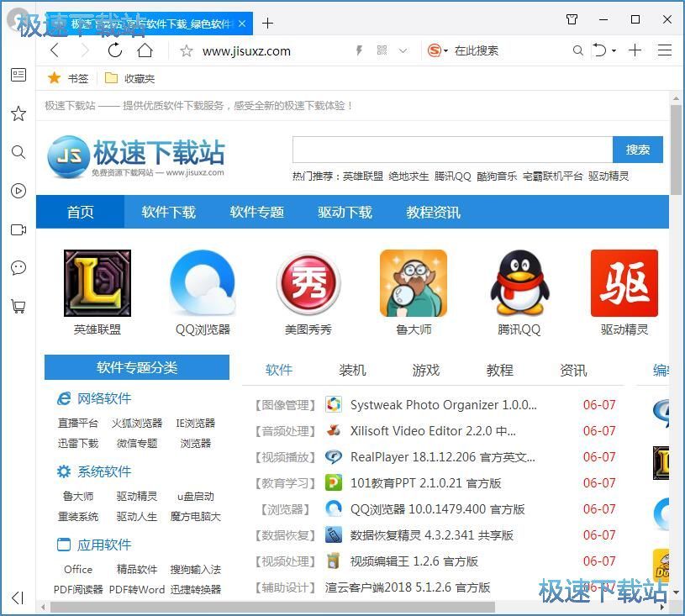Image resolution: width=685 pixels, height=616 pixels.
Task: Select the 资讯 list tab
Action: [x=573, y=370]
